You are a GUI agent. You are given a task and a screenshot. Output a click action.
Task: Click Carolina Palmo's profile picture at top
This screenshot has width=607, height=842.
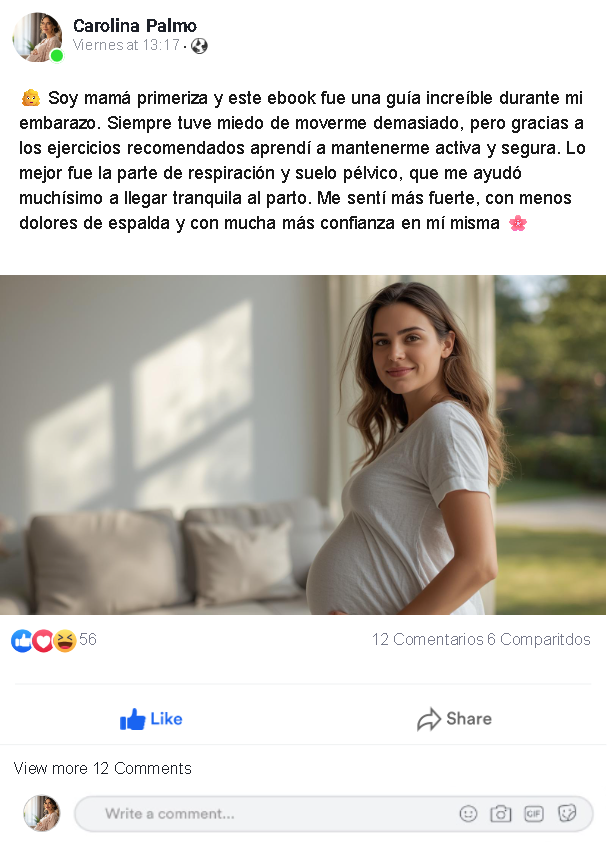[x=37, y=37]
